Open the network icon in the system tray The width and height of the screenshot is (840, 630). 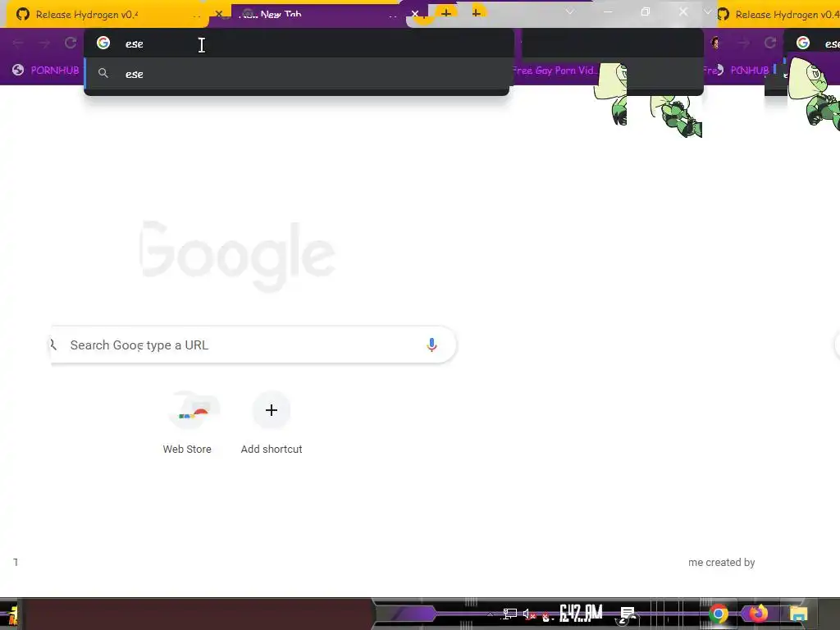tap(509, 614)
